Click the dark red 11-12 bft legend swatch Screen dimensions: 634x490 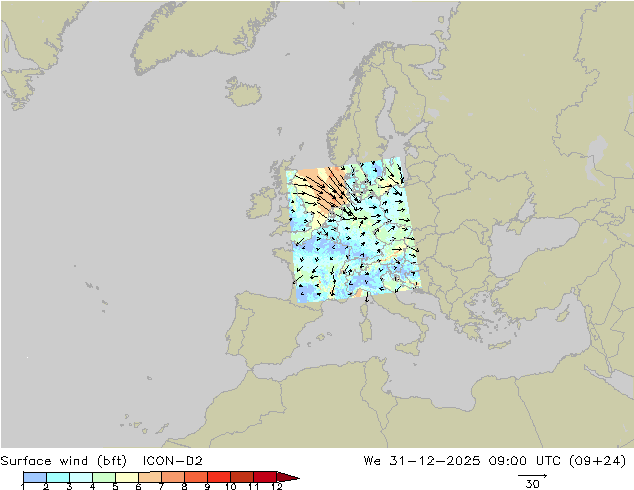pyautogui.click(x=265, y=477)
